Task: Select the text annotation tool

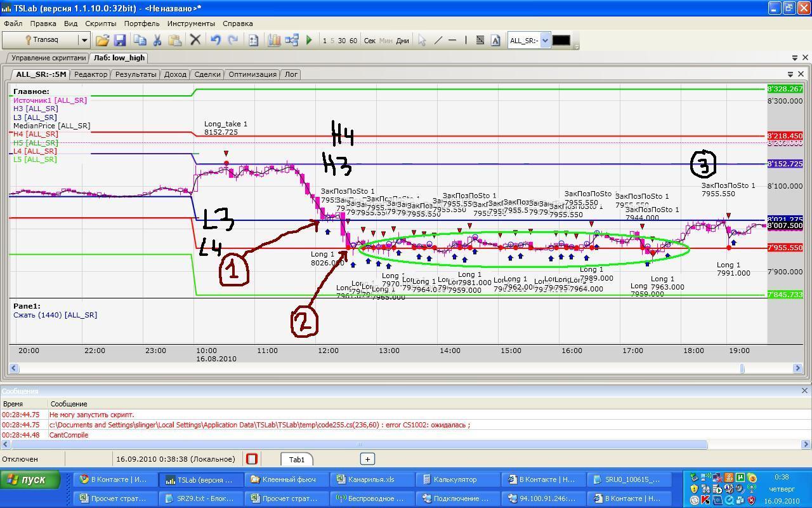Action: point(495,40)
